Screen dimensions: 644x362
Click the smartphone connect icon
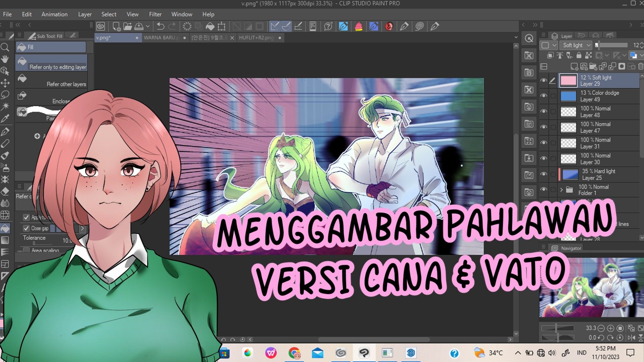tap(313, 26)
